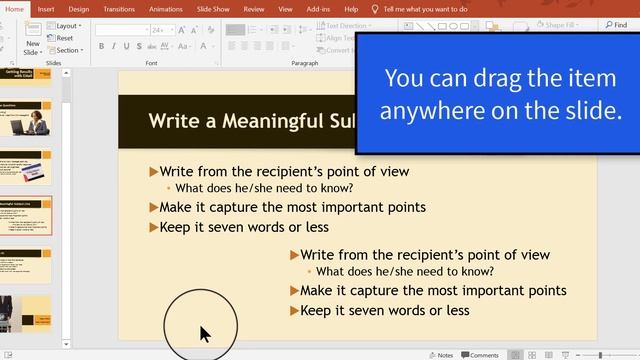The height and width of the screenshot is (360, 640).
Task: Switch to the Transitions tab
Action: pyautogui.click(x=119, y=9)
